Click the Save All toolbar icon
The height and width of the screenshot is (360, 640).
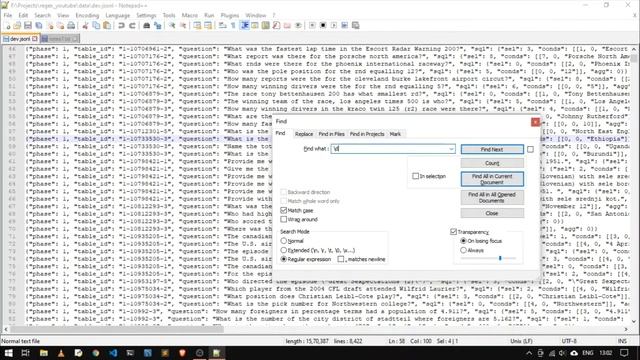tap(39, 26)
